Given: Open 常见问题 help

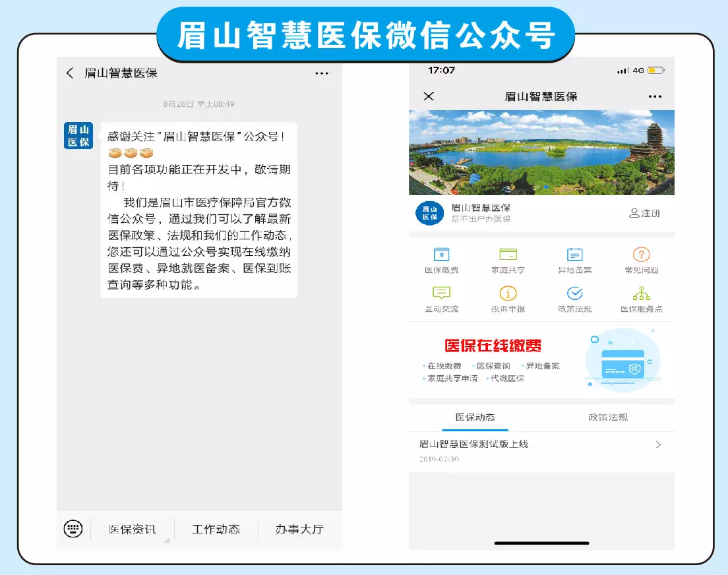Looking at the screenshot, I should (641, 260).
